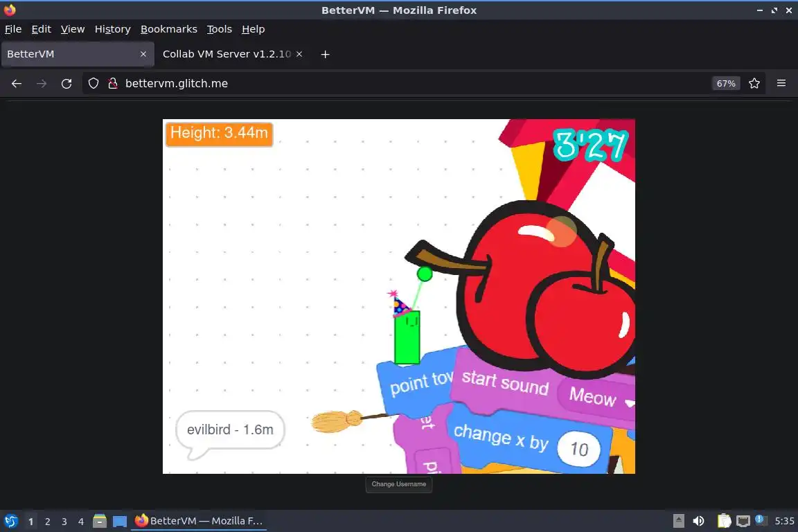
Task: Open the volume speaker control in the tray
Action: pos(699,521)
